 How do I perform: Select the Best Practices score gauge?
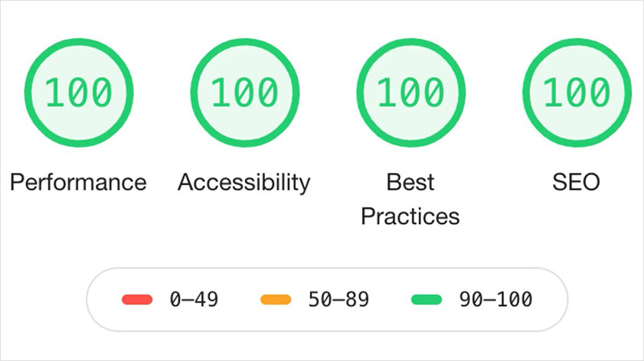coord(410,93)
